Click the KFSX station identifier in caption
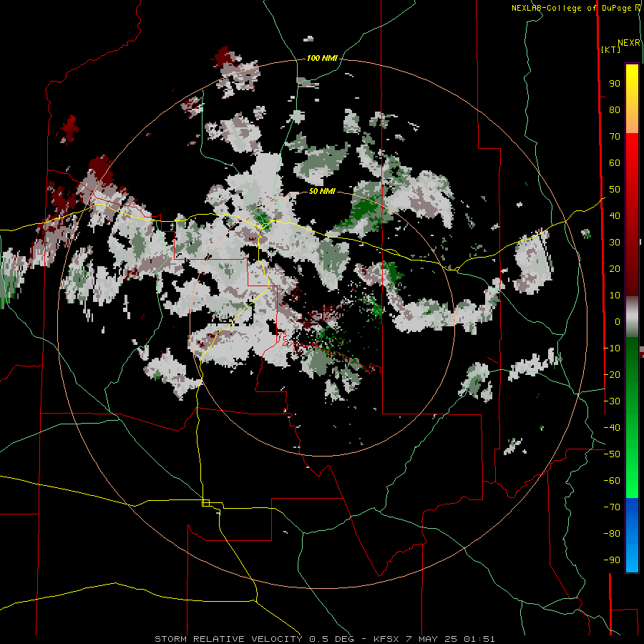Image resolution: width=644 pixels, height=644 pixels. 386,639
